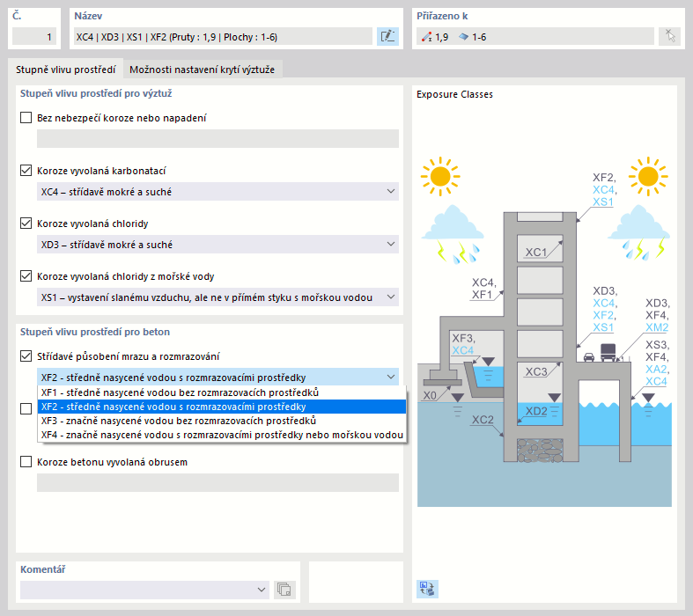This screenshot has height=616, width=693.
Task: Open the comment library icon next to Komentář
Action: coord(284,590)
